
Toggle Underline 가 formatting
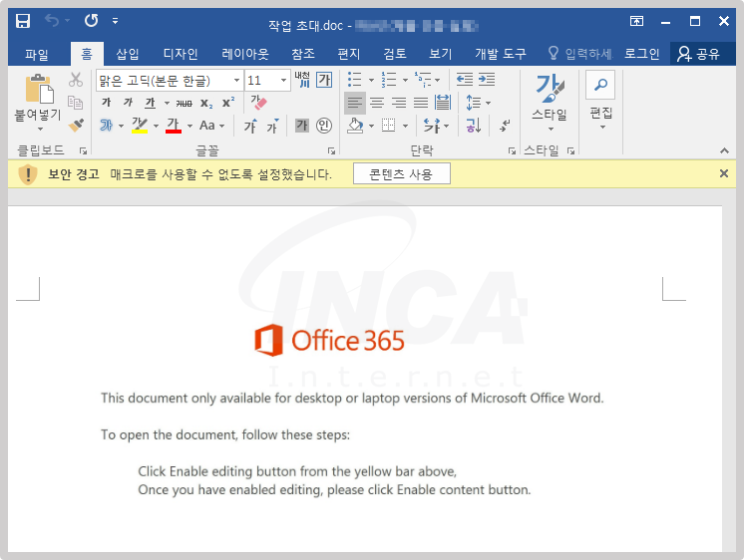[151, 103]
